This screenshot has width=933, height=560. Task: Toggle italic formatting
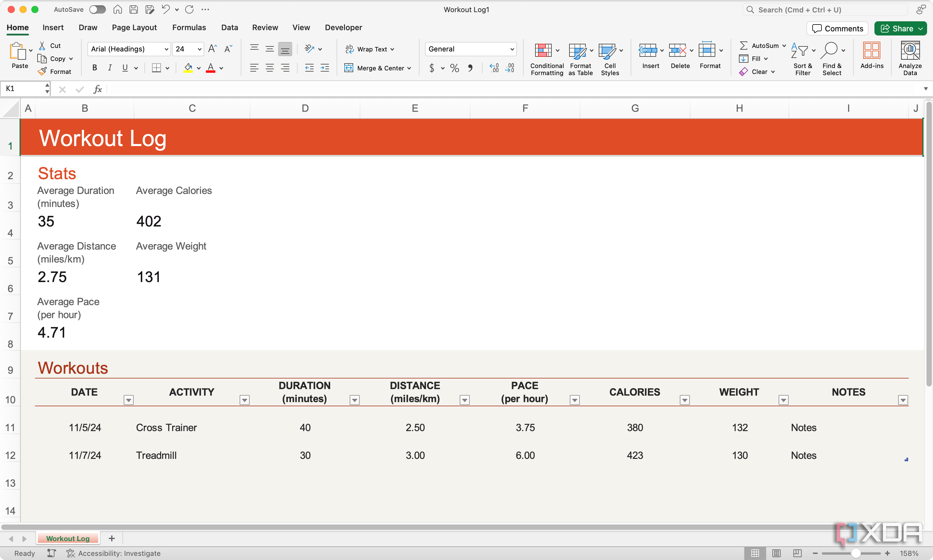(x=109, y=68)
